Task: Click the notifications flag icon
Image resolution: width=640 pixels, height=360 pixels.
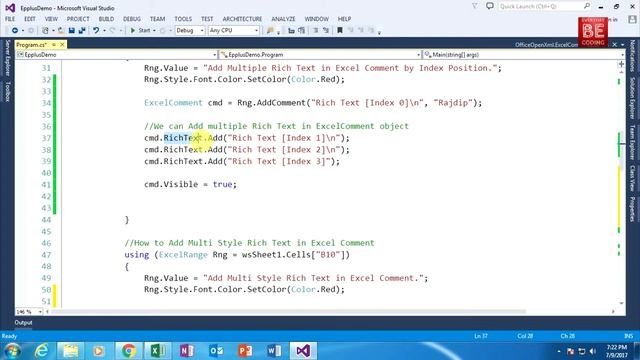Action: point(475,6)
